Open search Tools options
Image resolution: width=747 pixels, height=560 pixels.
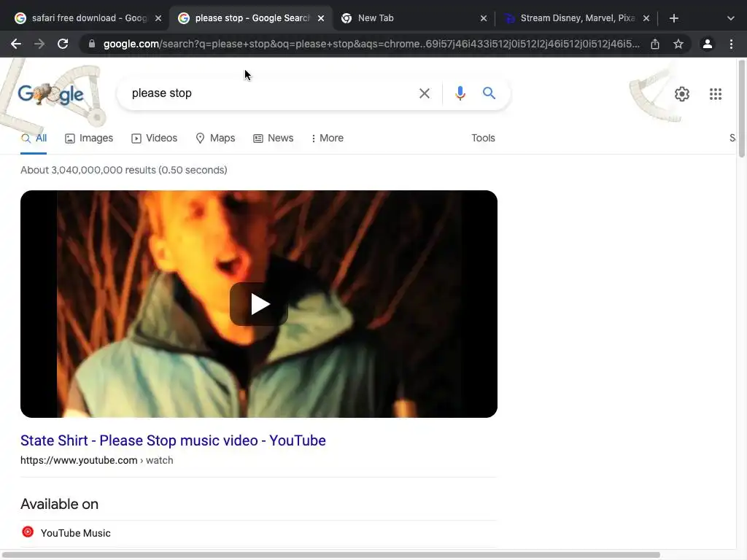pos(483,138)
